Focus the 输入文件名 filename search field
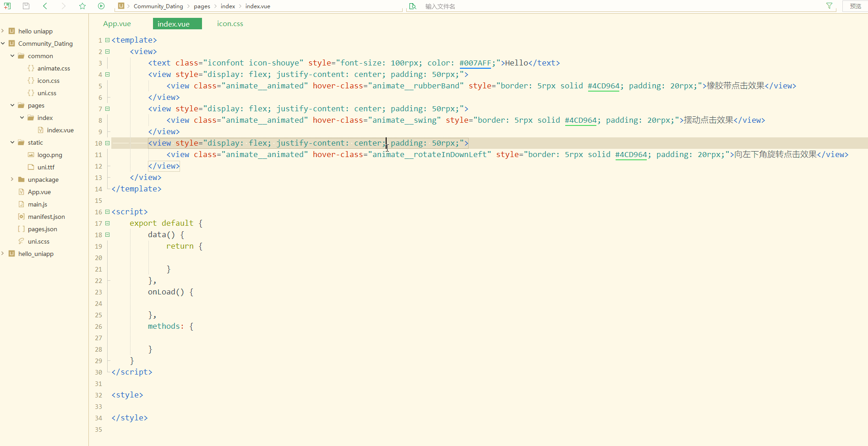This screenshot has height=446, width=868. pyautogui.click(x=618, y=6)
